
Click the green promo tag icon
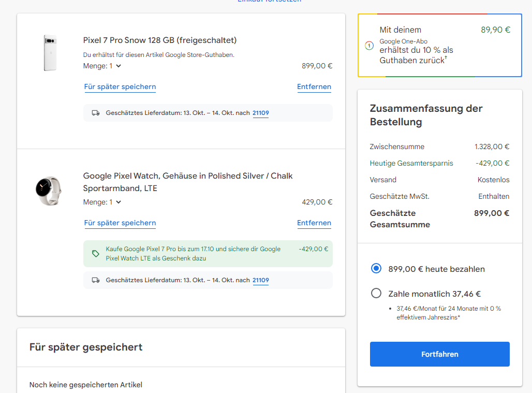pos(96,254)
